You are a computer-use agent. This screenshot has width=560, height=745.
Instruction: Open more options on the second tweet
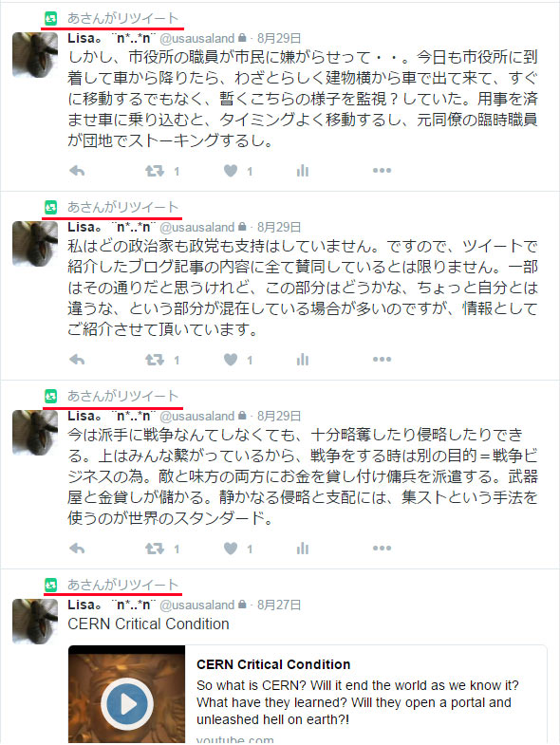[382, 359]
